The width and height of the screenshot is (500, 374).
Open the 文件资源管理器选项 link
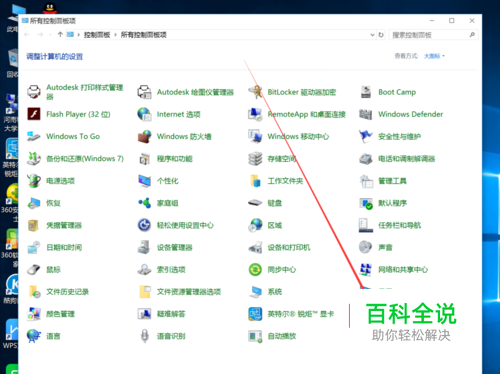point(189,292)
